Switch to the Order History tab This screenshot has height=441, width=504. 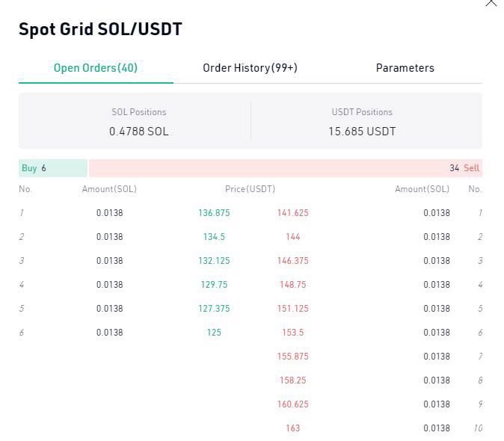click(x=250, y=68)
